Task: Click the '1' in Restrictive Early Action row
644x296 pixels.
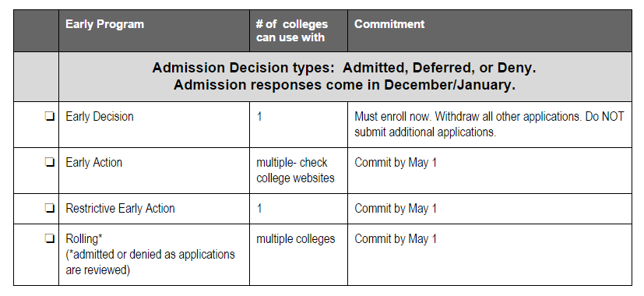Action: 259,209
